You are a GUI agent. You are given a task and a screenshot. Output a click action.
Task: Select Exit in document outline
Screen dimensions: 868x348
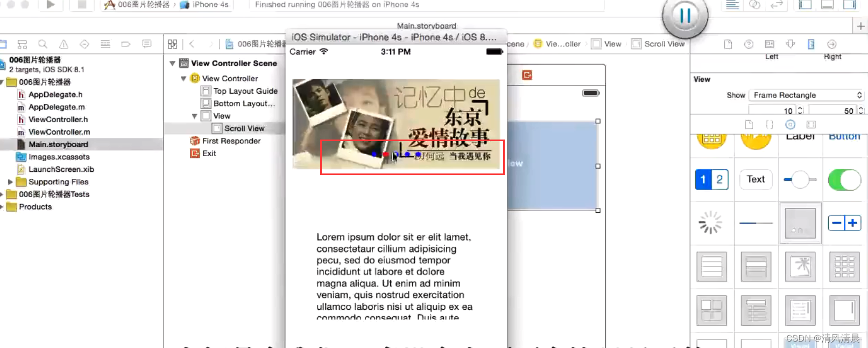(203, 154)
